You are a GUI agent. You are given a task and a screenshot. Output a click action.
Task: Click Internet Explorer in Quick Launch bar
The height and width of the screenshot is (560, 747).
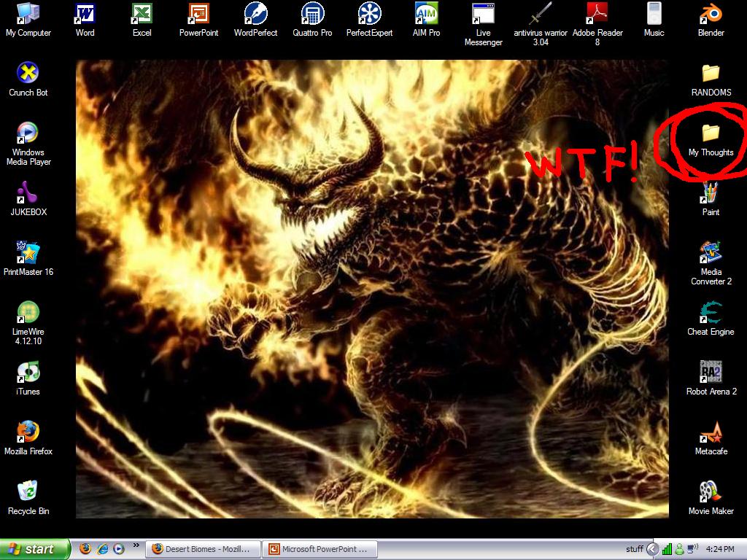tap(102, 549)
